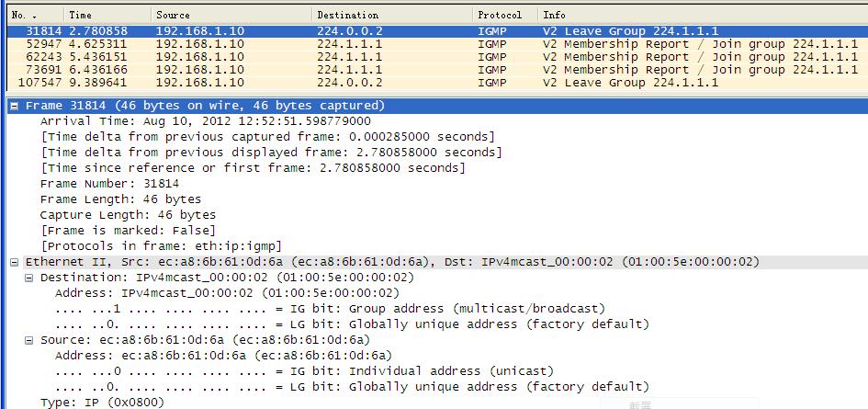The image size is (868, 409).
Task: Collapse the Destination IPv4mcast subtree
Action: 29,278
